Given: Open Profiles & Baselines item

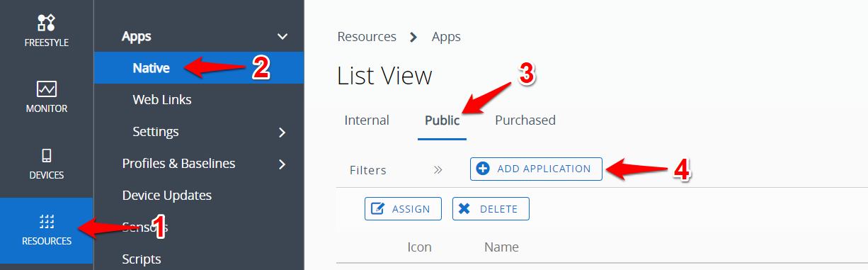Looking at the screenshot, I should point(178,163).
